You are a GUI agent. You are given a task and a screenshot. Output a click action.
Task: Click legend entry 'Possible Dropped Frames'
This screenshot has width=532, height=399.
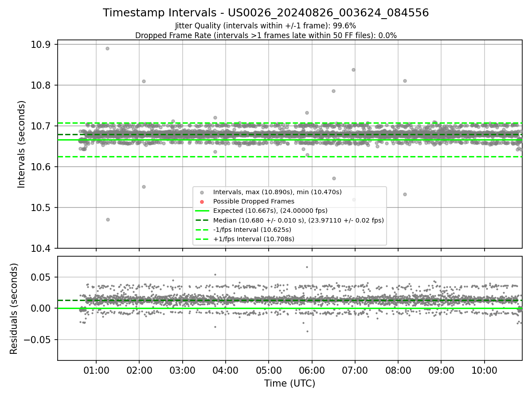(254, 201)
